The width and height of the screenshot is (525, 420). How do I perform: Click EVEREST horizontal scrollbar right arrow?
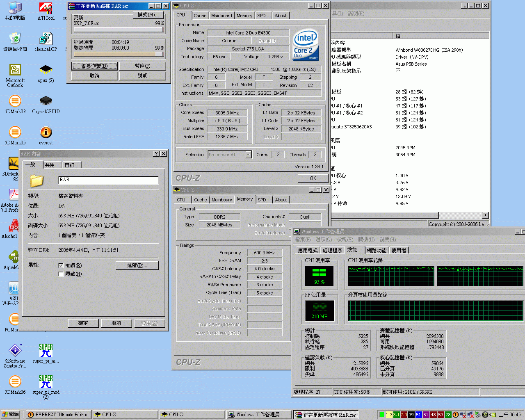coord(486,215)
